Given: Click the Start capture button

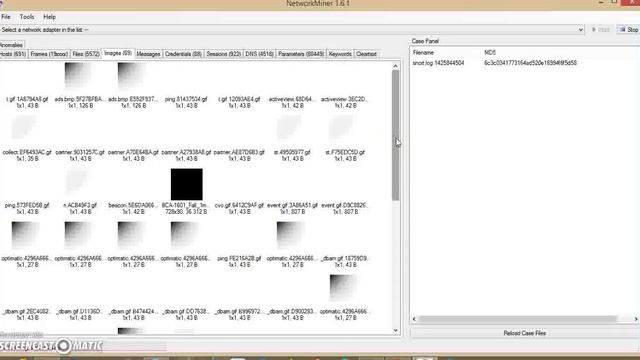Looking at the screenshot, I should (601, 30).
